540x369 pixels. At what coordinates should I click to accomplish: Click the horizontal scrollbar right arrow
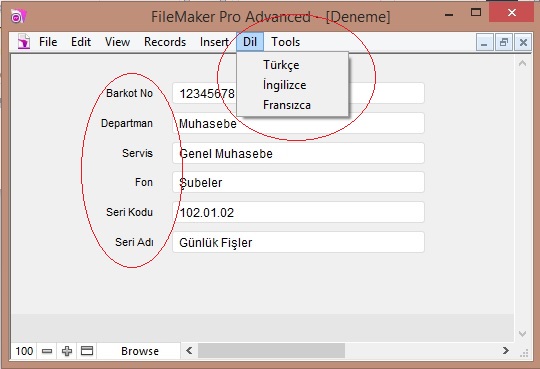tap(506, 351)
